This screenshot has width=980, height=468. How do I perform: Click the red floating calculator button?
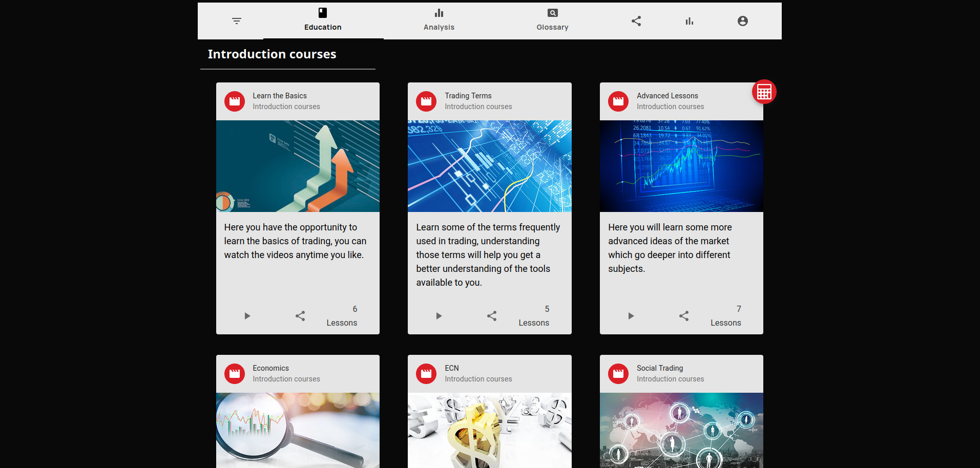(x=764, y=92)
